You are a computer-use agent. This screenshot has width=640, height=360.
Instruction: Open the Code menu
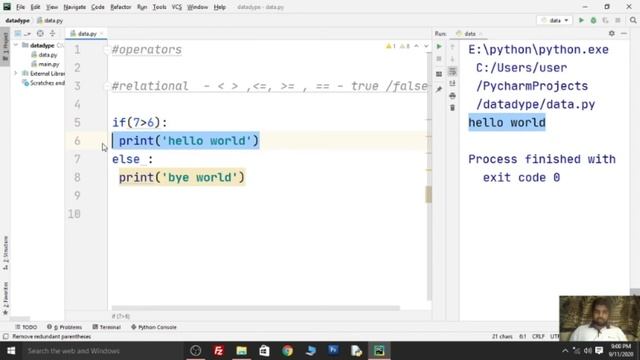[98, 7]
